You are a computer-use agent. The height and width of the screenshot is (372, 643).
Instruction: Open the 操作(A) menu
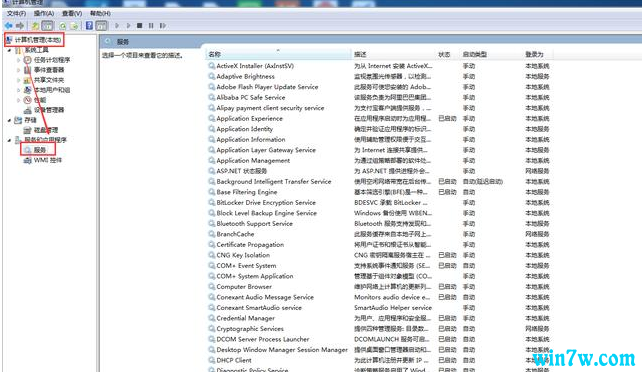(44, 14)
